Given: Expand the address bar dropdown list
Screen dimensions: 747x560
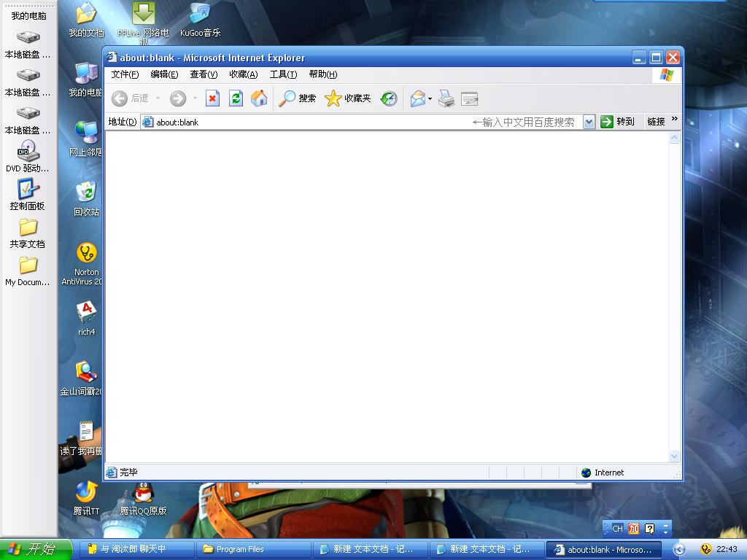Looking at the screenshot, I should coord(589,122).
